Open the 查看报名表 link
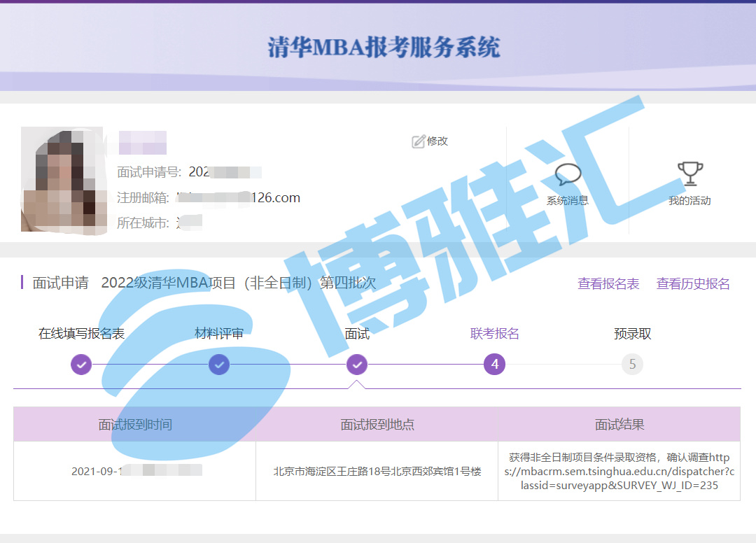The image size is (756, 543). click(x=608, y=284)
